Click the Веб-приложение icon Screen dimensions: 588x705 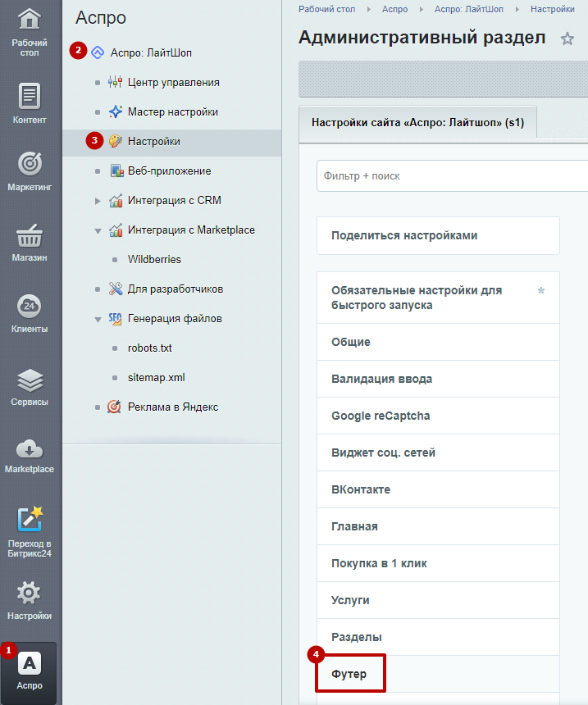(x=116, y=171)
